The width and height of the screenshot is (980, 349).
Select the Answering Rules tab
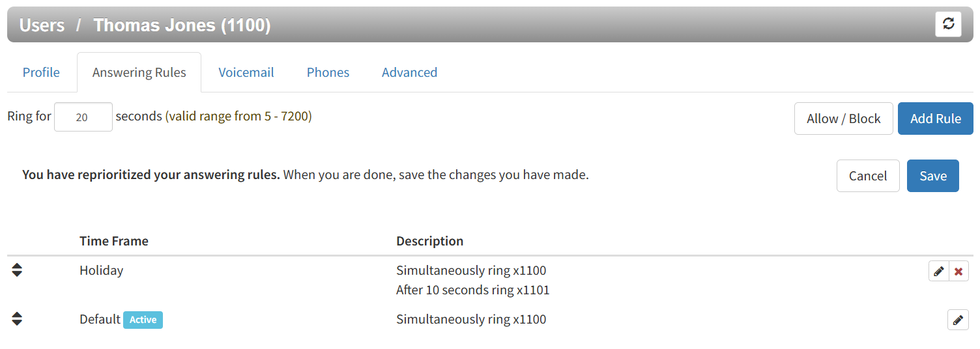139,72
